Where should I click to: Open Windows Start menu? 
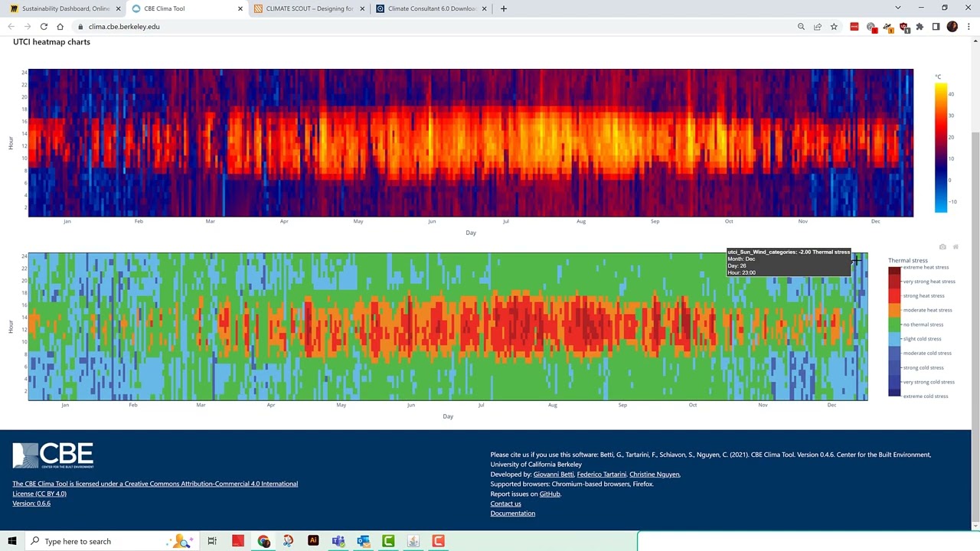coord(11,541)
